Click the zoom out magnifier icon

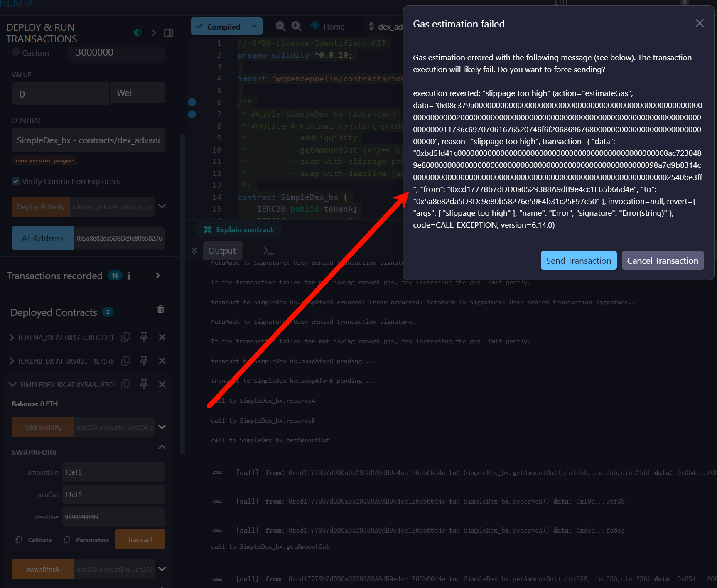pos(280,26)
